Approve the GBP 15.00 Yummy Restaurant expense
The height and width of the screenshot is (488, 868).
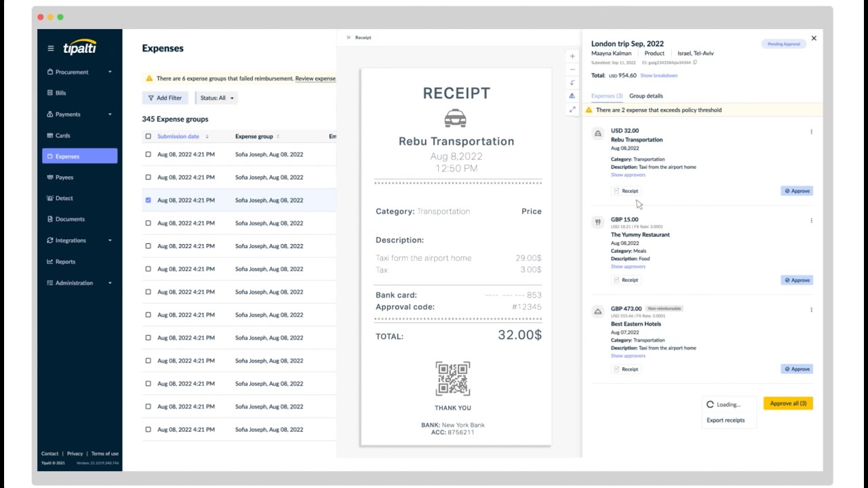[x=797, y=280]
